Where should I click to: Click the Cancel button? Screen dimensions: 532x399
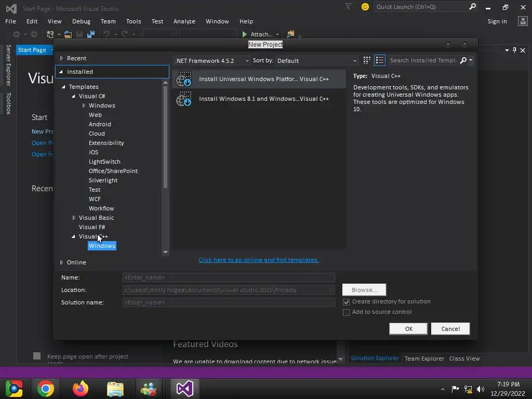tap(450, 329)
